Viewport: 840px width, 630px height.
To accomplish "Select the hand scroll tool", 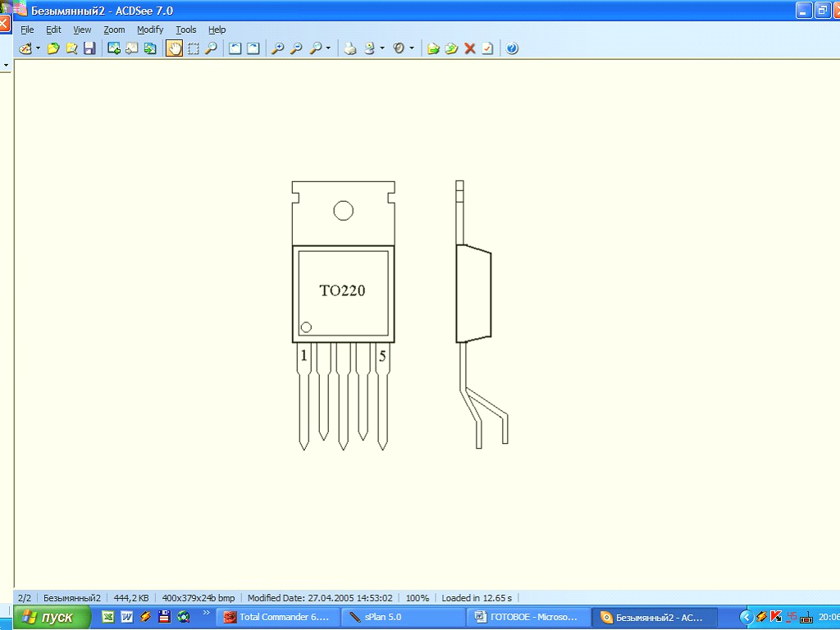I will click(175, 48).
